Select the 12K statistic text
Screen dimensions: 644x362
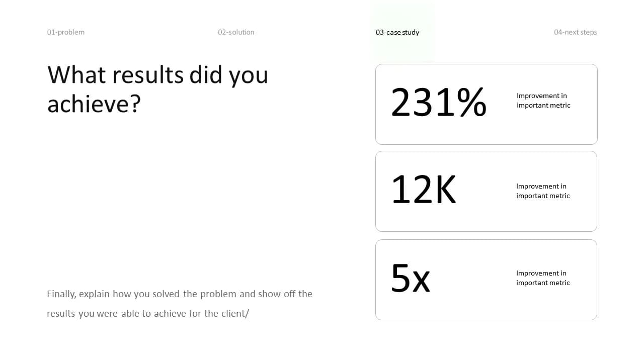pyautogui.click(x=424, y=190)
